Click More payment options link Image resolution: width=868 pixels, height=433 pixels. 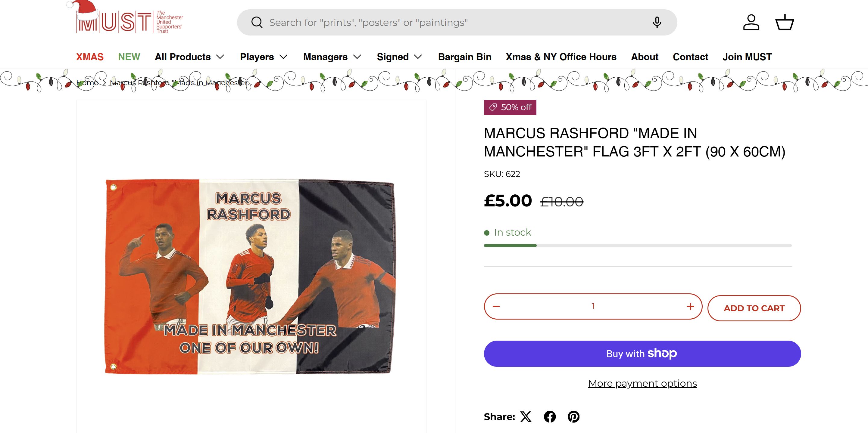[642, 384]
